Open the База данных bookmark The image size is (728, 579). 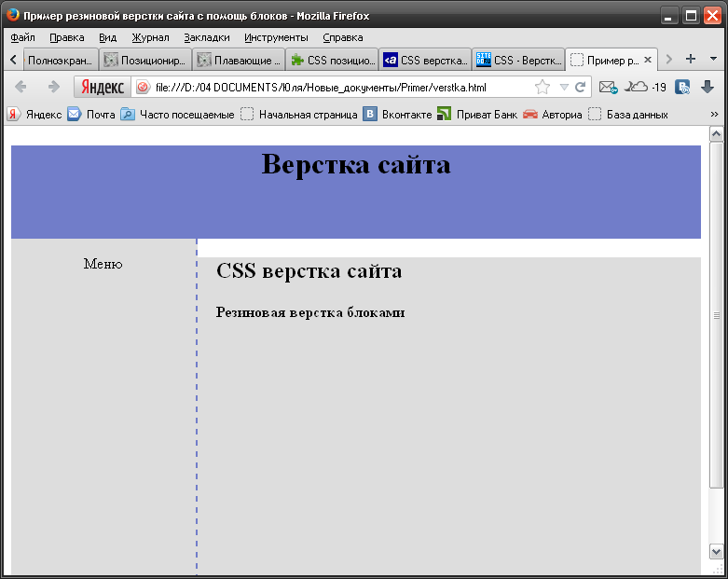click(x=628, y=115)
